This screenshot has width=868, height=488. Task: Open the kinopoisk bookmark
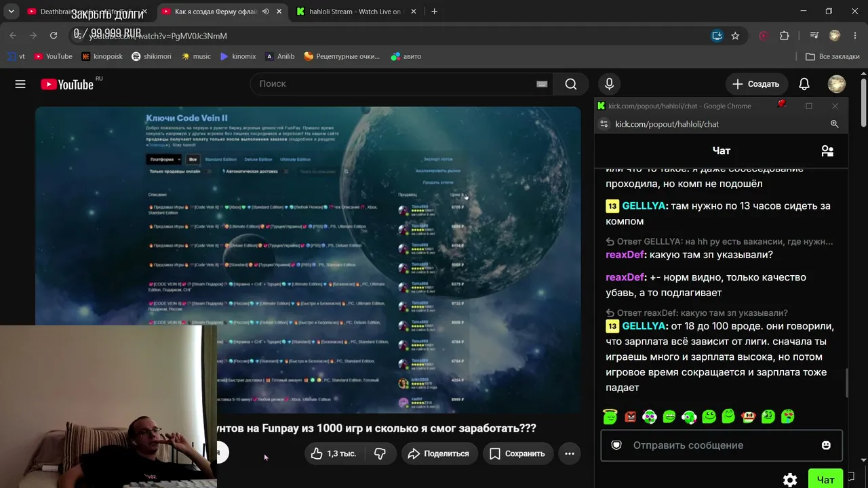(102, 57)
